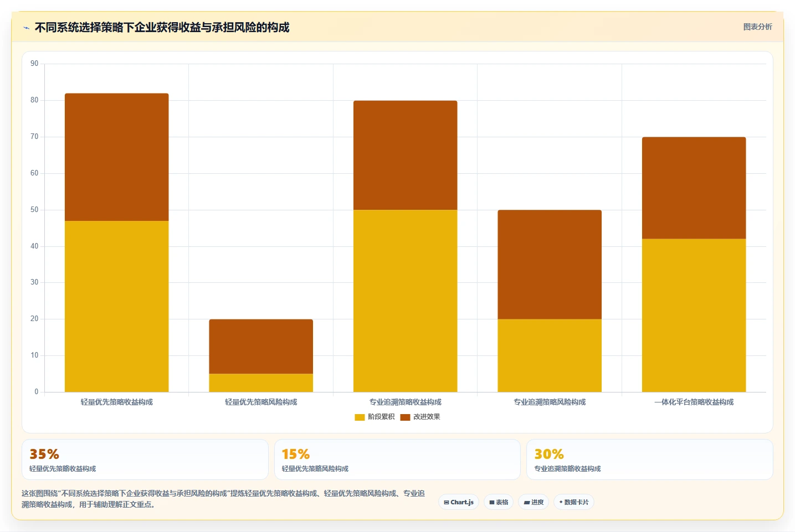Click the 进度 tag
The width and height of the screenshot is (795, 532).
tap(534, 502)
